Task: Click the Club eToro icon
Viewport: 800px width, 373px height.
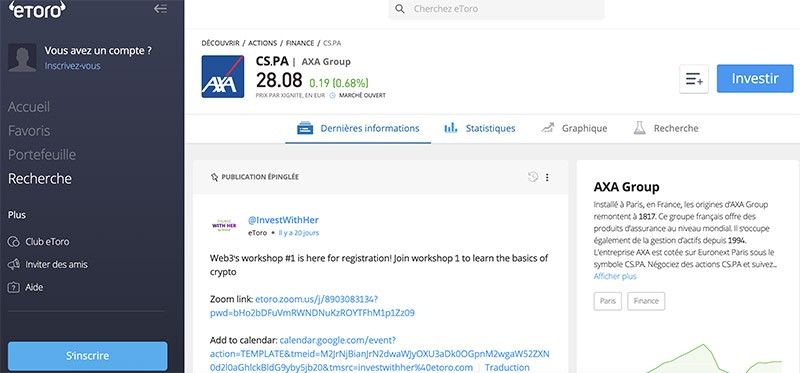Action: coord(14,242)
